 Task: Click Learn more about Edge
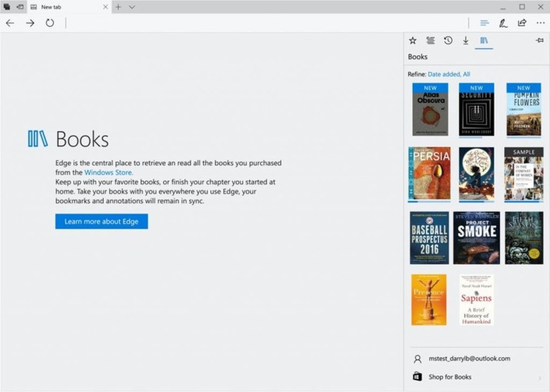pos(101,221)
